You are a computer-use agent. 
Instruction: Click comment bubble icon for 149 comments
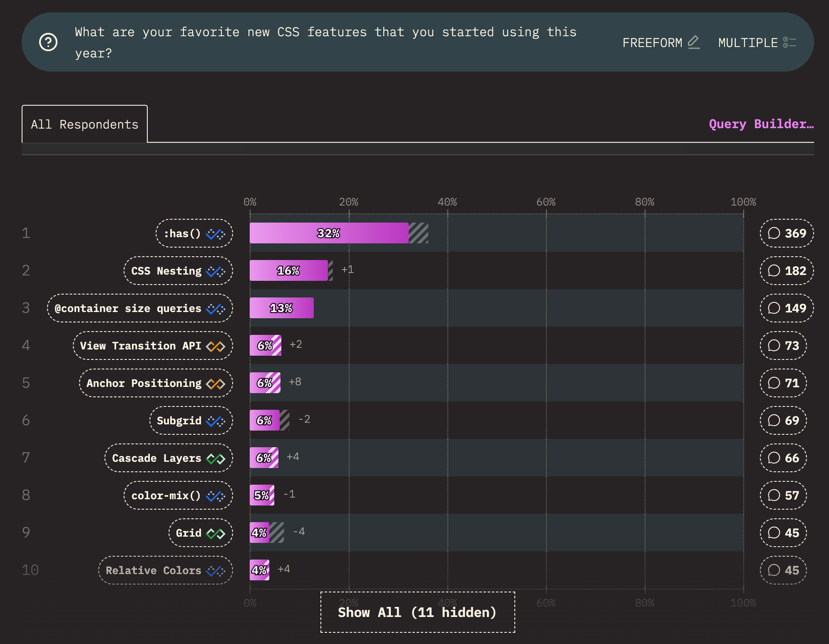click(x=774, y=308)
